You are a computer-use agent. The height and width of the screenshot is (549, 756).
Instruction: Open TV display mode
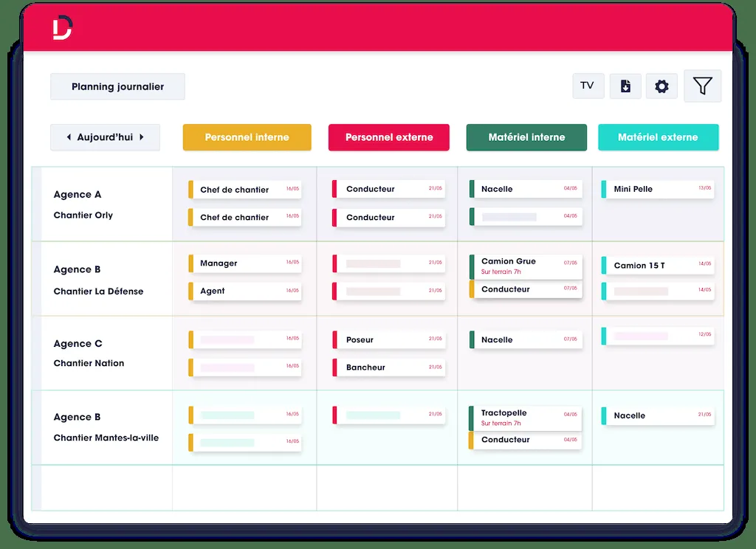coord(588,86)
